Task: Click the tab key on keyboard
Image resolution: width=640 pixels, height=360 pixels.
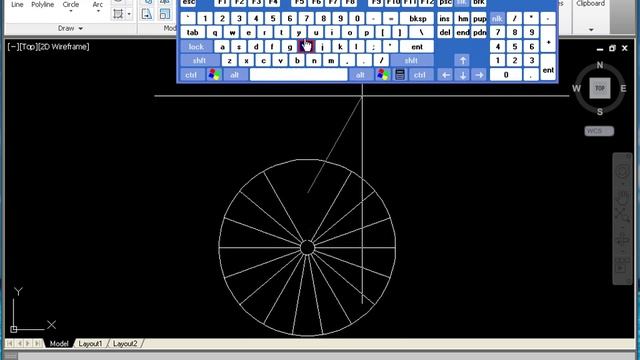Action: (193, 32)
